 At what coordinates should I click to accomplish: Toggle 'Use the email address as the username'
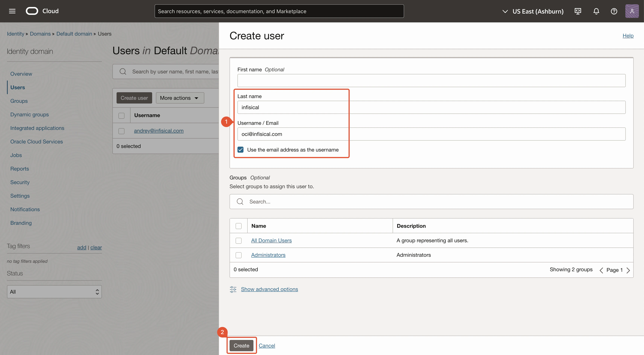click(240, 150)
